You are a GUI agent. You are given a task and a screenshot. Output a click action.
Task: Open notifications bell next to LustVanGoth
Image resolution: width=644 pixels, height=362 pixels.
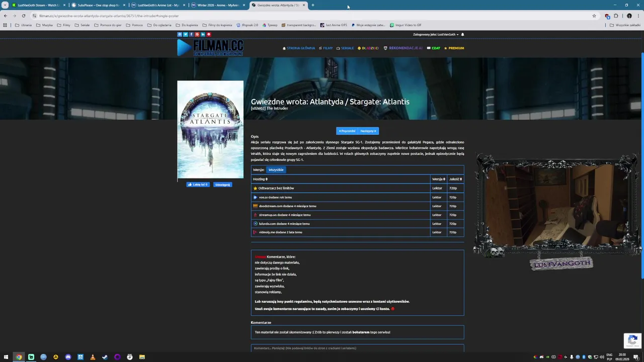coord(462,35)
